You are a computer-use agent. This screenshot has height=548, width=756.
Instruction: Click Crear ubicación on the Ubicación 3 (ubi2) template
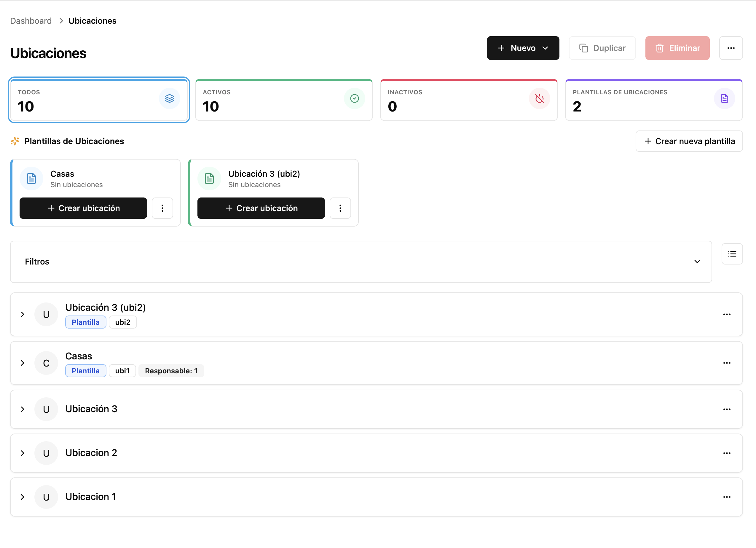pos(261,208)
